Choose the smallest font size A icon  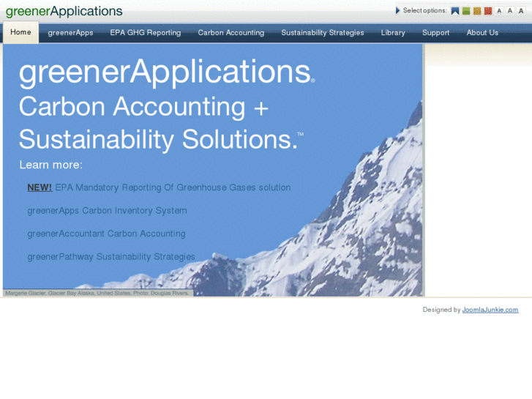pyautogui.click(x=499, y=11)
